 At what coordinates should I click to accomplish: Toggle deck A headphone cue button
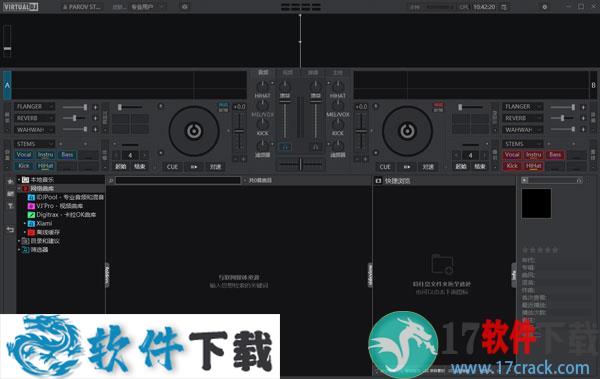285,147
